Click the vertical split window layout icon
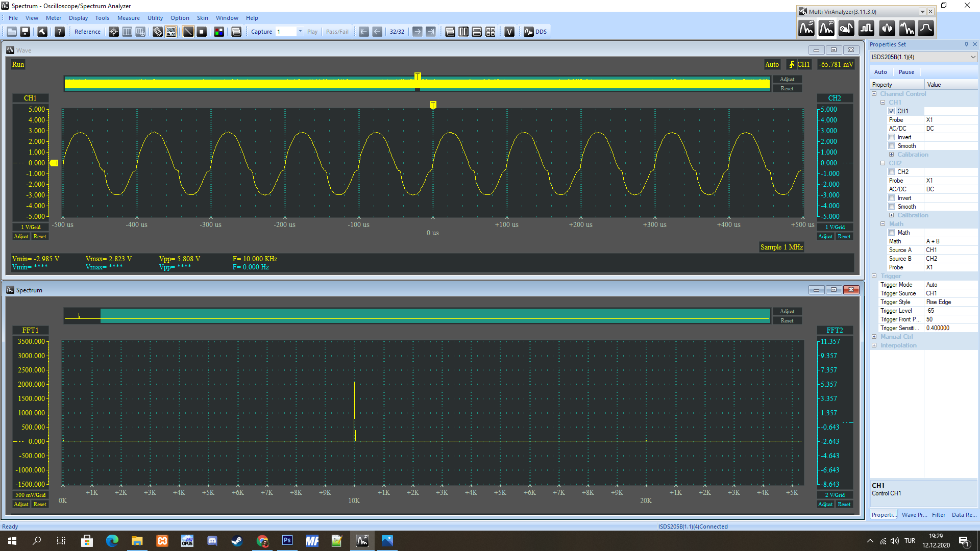Viewport: 980px width, 551px height. tap(463, 32)
